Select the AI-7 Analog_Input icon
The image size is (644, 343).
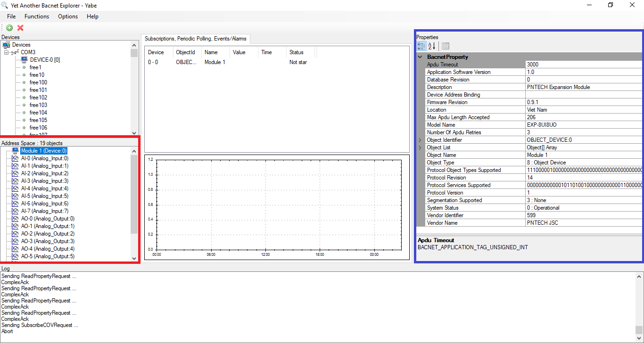click(15, 211)
